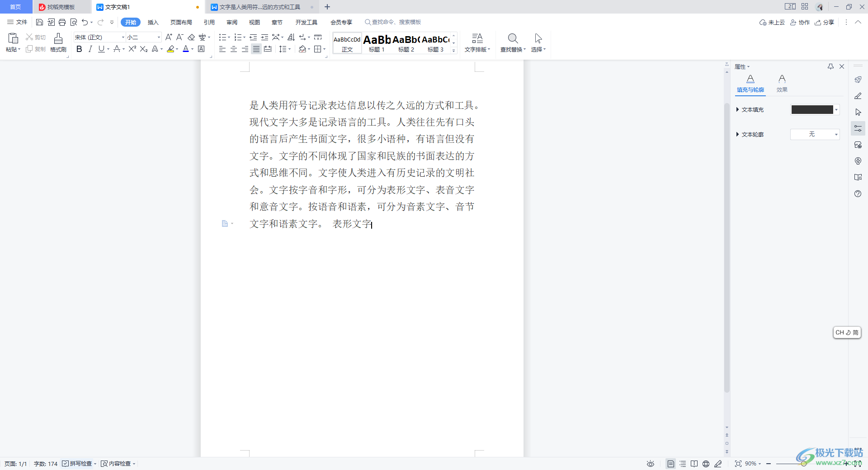The image size is (868, 470).
Task: Switch to the 找稻壳模板 document tab
Action: [x=61, y=7]
